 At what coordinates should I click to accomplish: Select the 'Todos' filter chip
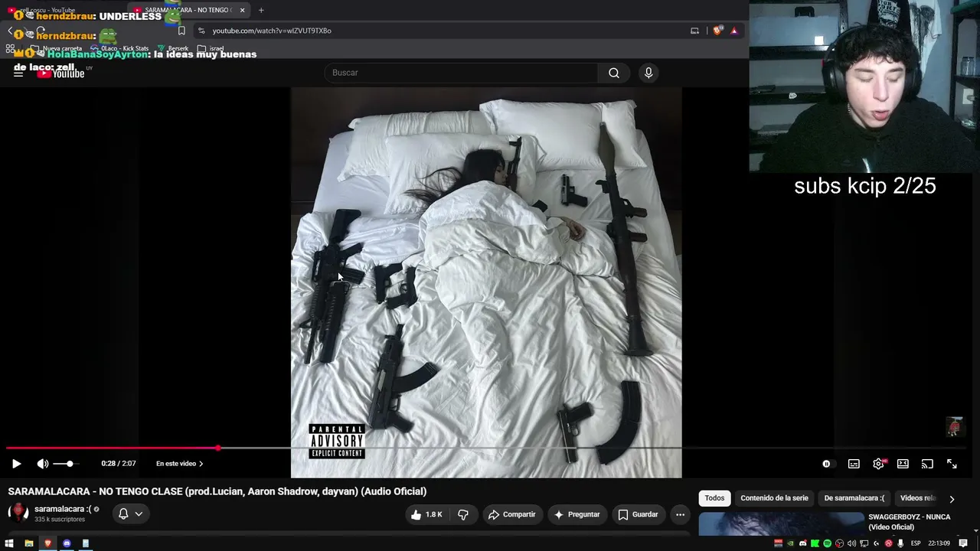714,498
